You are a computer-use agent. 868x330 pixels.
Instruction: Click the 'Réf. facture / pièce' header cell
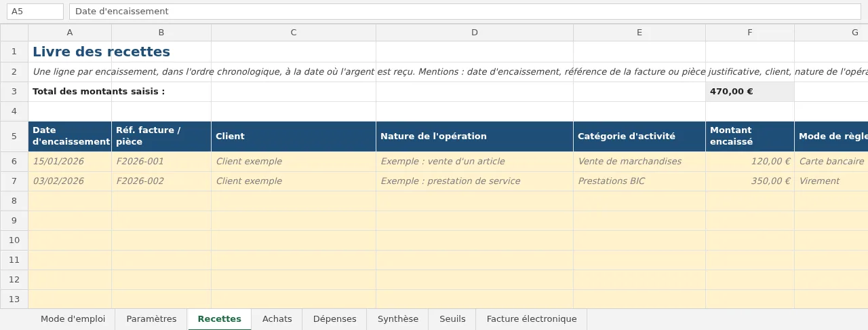(161, 136)
